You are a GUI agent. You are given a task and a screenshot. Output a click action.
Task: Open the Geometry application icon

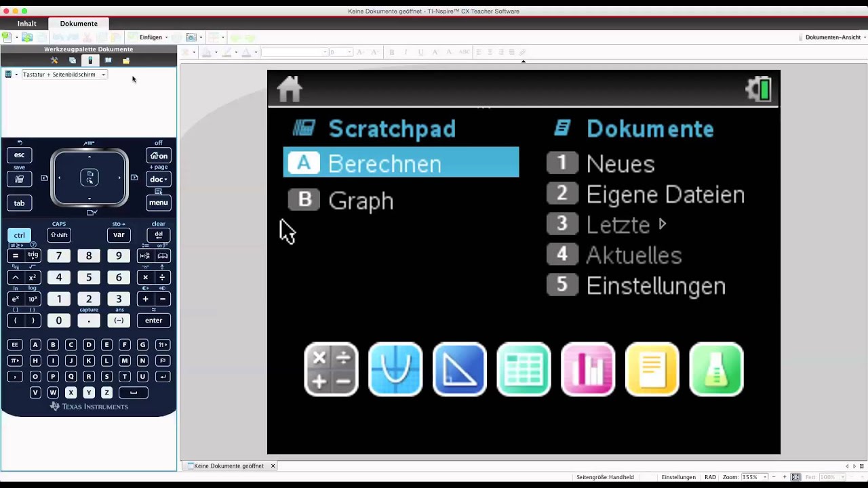460,369
